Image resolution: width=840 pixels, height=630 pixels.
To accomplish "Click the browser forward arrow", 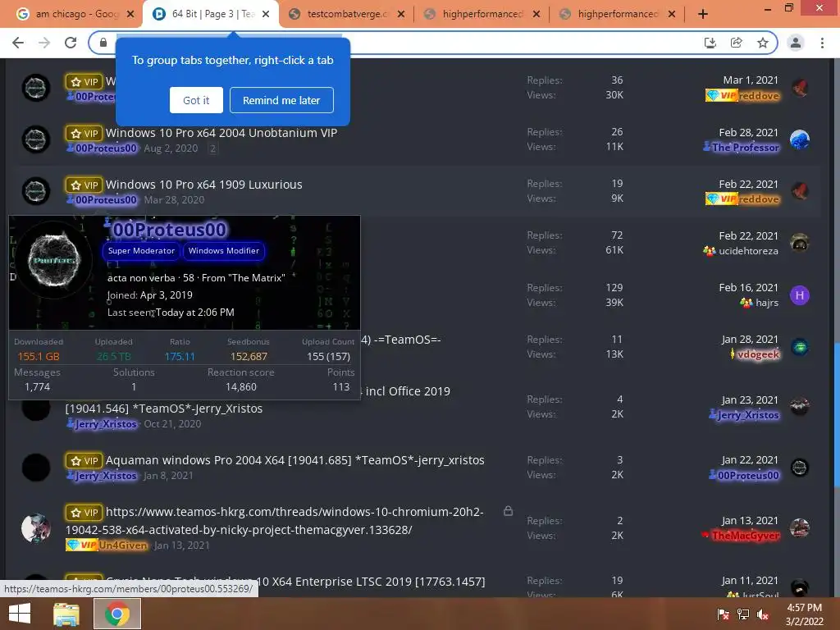I will (44, 43).
